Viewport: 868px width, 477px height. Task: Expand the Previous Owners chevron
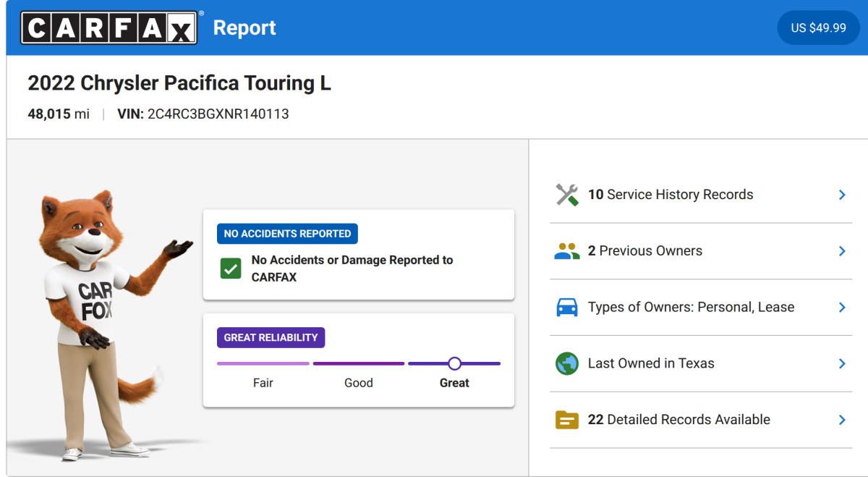[842, 251]
